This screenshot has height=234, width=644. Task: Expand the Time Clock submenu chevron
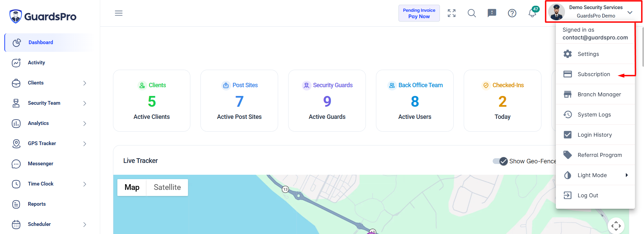pos(85,184)
